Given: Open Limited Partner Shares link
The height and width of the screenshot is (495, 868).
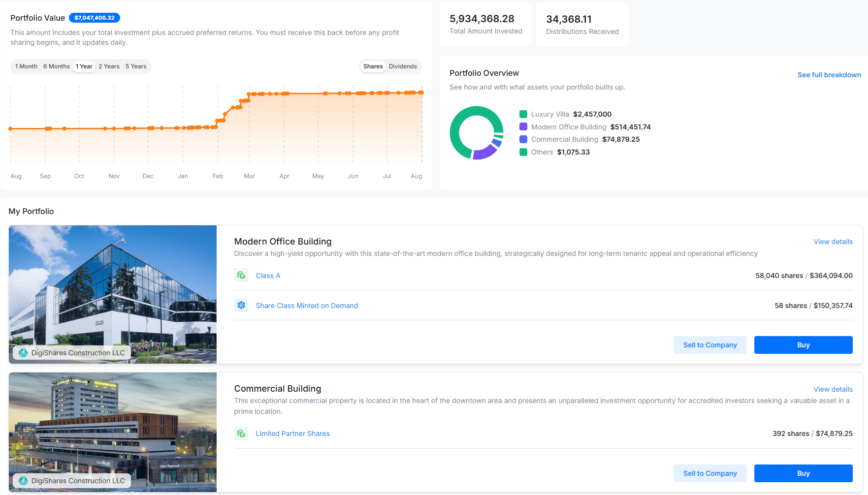Looking at the screenshot, I should (292, 433).
